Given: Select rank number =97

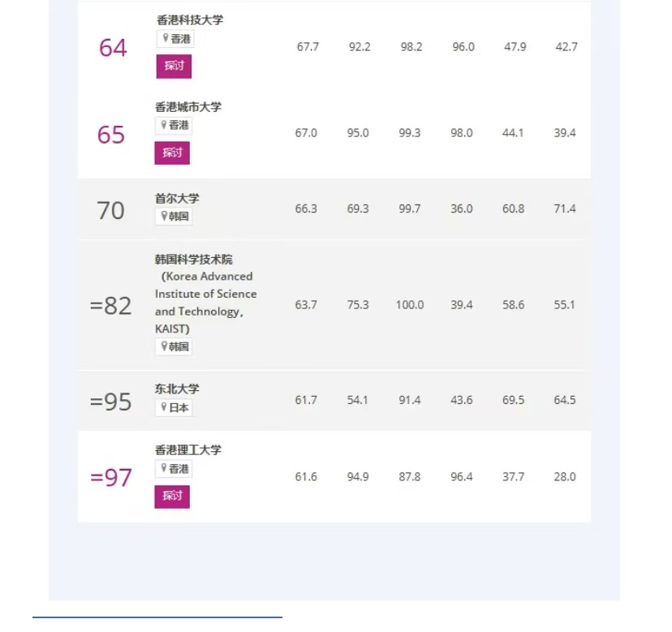Looking at the screenshot, I should pyautogui.click(x=110, y=477).
